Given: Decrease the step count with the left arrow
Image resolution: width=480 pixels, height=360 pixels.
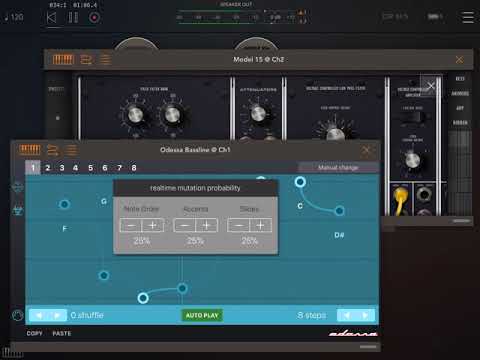Looking at the screenshot, I should [x=347, y=315].
